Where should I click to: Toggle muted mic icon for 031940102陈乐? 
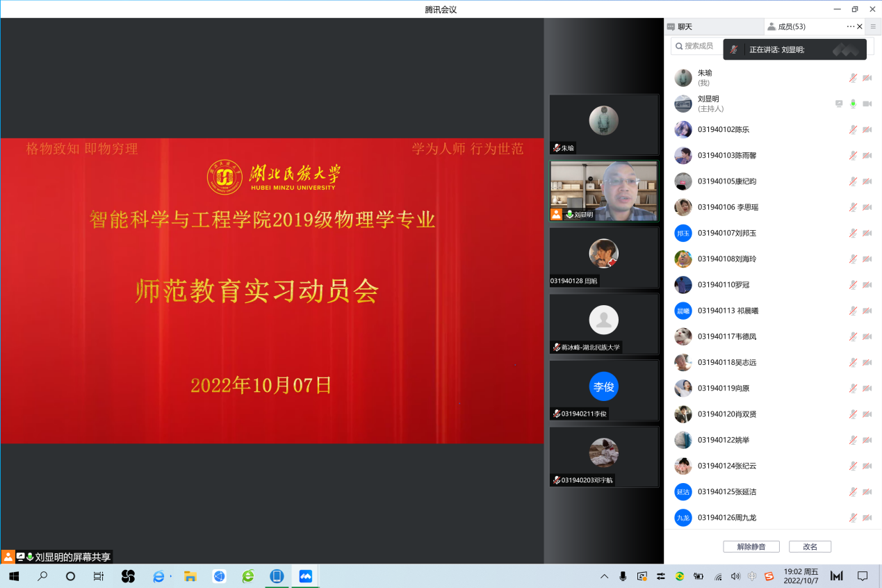pyautogui.click(x=853, y=129)
